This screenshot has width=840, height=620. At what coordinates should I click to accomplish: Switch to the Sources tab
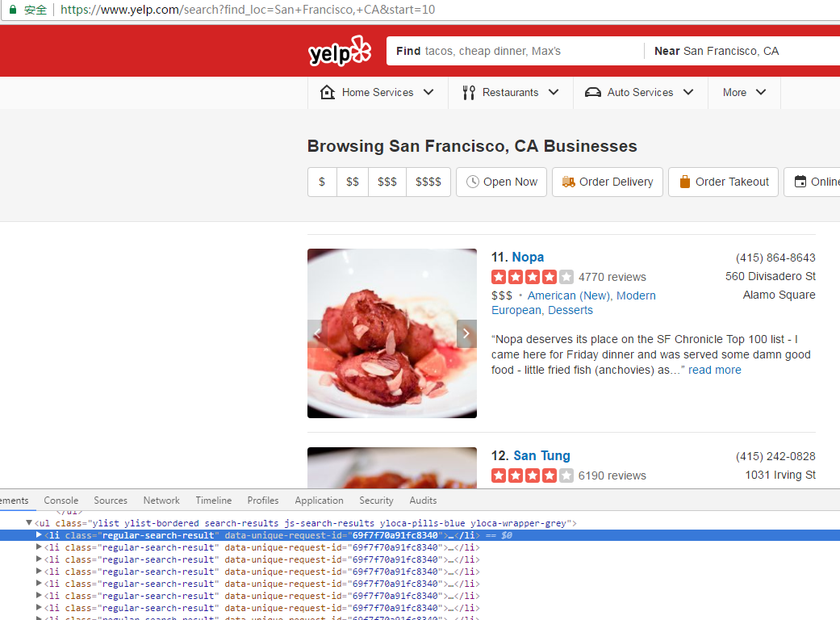(x=111, y=500)
